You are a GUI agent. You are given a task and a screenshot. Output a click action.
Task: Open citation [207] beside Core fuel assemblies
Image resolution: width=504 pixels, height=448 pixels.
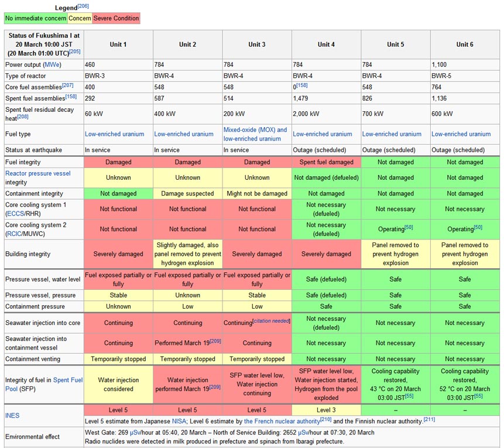[67, 86]
